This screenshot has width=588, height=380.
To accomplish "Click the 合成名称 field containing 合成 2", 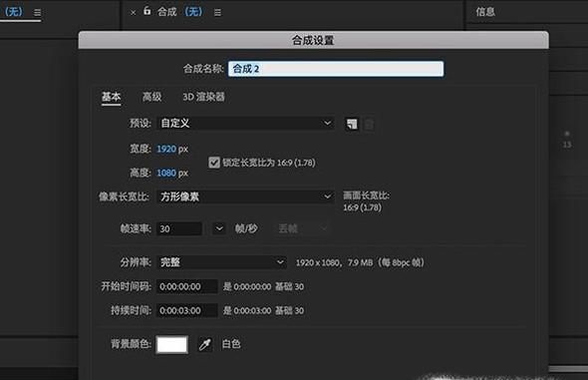I will click(336, 69).
